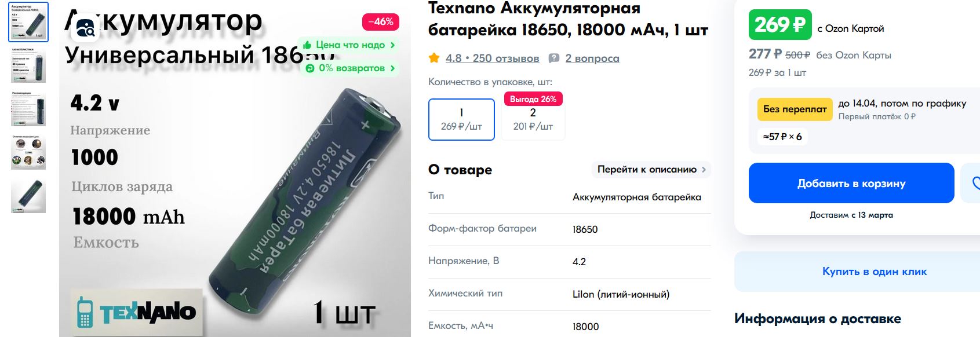This screenshot has width=980, height=337.
Task: Expand the 'Цена что надо' chevron
Action: click(392, 45)
